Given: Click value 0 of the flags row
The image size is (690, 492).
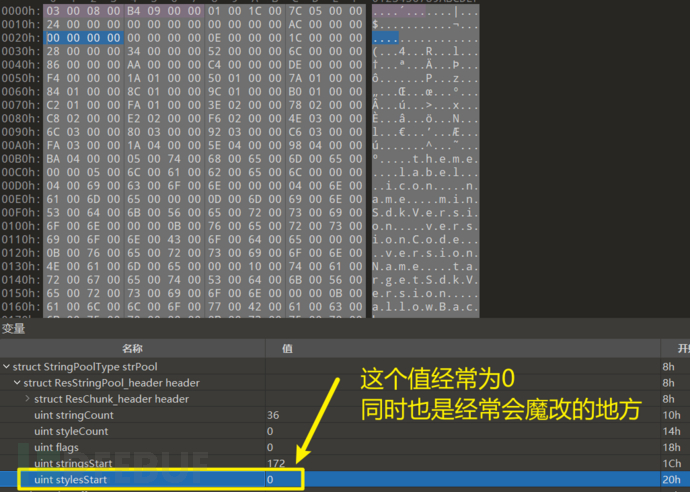Looking at the screenshot, I should click(270, 447).
